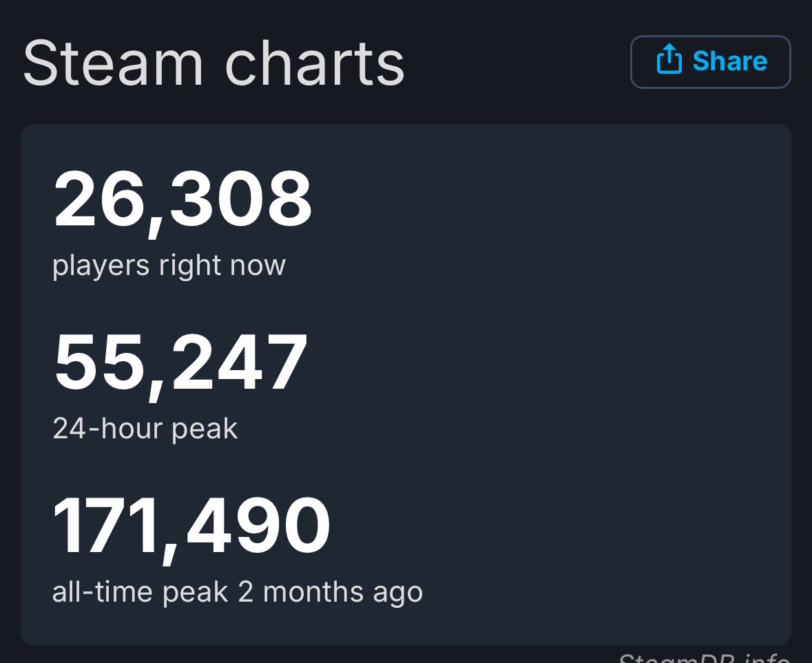Viewport: 812px width, 663px height.
Task: Click the digits "171" in the all-time peak
Action: click(x=105, y=527)
